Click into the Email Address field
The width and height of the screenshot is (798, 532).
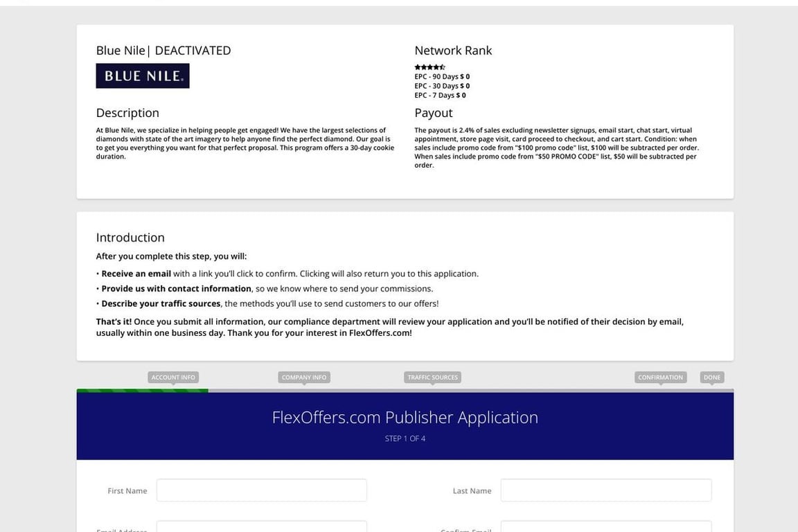(x=261, y=527)
